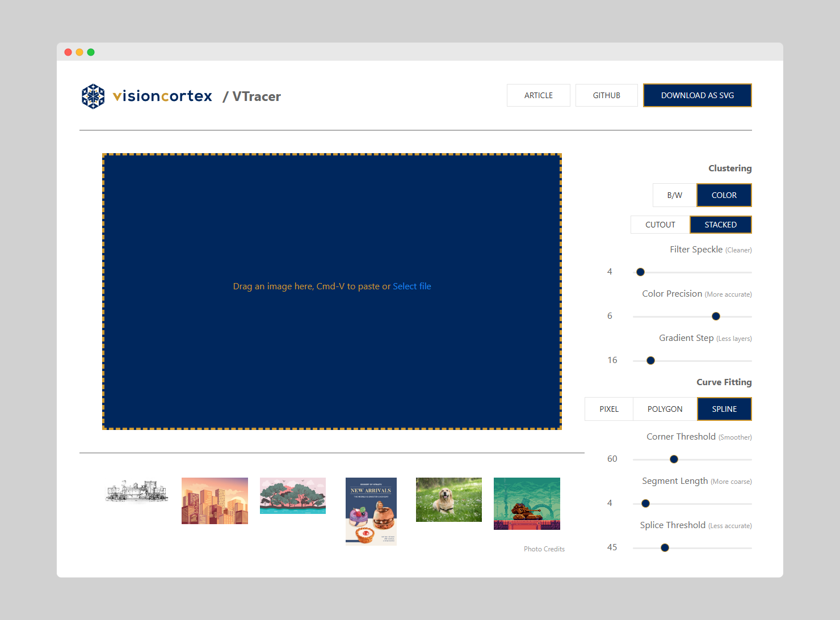Select STACKED layering mode
This screenshot has height=620, width=840.
[x=720, y=225]
